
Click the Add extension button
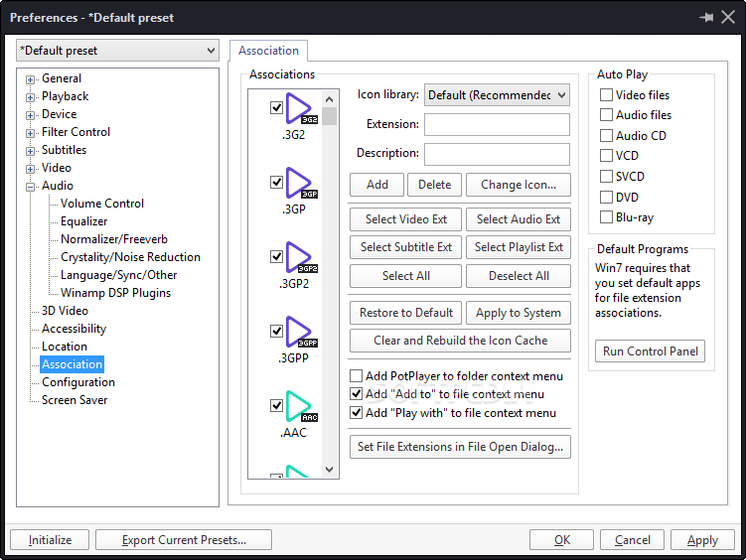coord(376,185)
